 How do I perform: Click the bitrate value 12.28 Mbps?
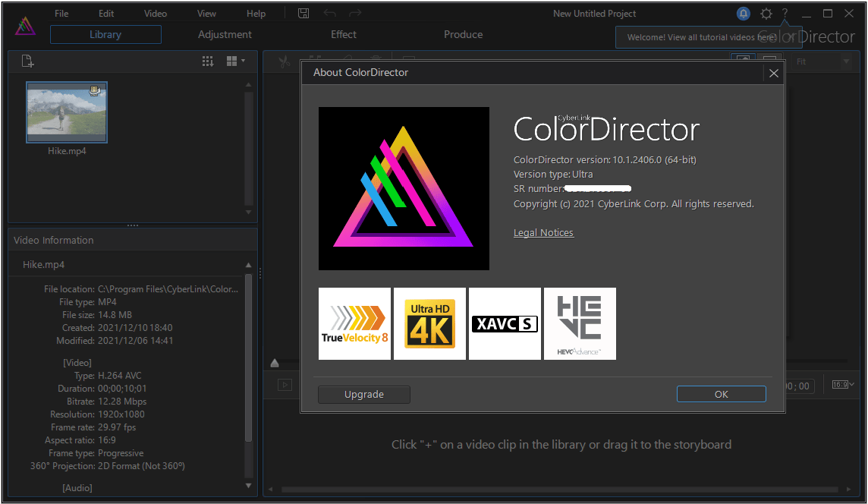pyautogui.click(x=122, y=402)
